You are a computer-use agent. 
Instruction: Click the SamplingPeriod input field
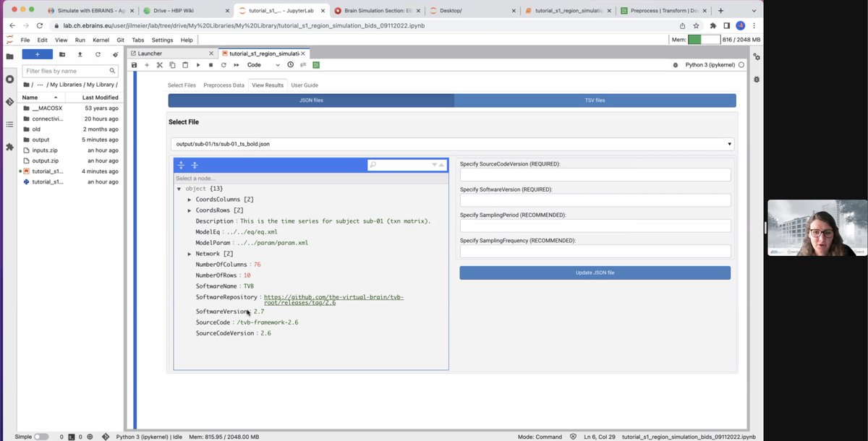pos(595,226)
